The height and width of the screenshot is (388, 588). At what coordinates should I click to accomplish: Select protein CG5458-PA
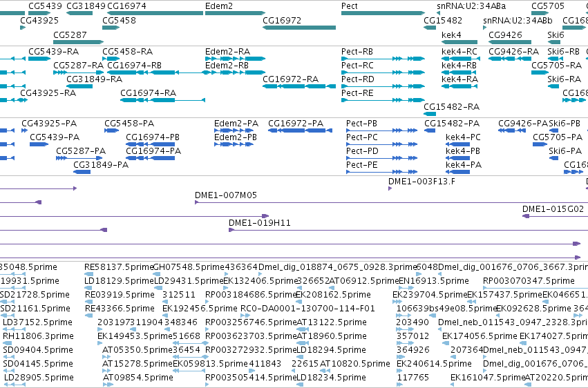click(112, 130)
